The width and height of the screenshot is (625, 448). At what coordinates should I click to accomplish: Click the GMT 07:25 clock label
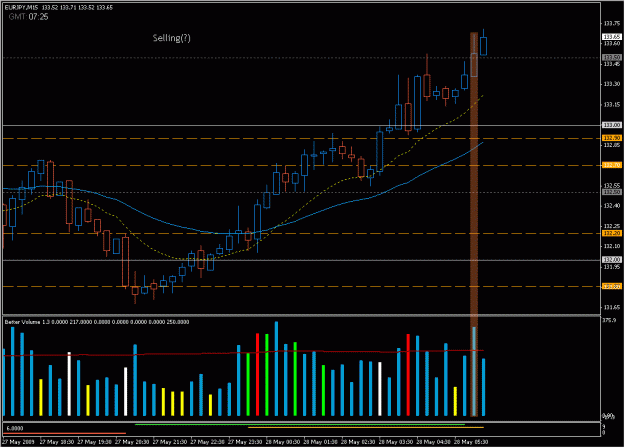pyautogui.click(x=29, y=17)
